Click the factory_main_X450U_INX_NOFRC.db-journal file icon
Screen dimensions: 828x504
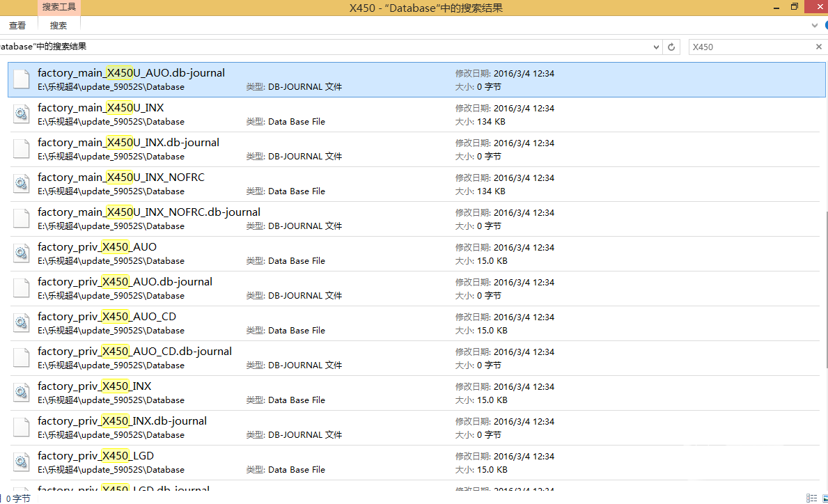coord(21,219)
